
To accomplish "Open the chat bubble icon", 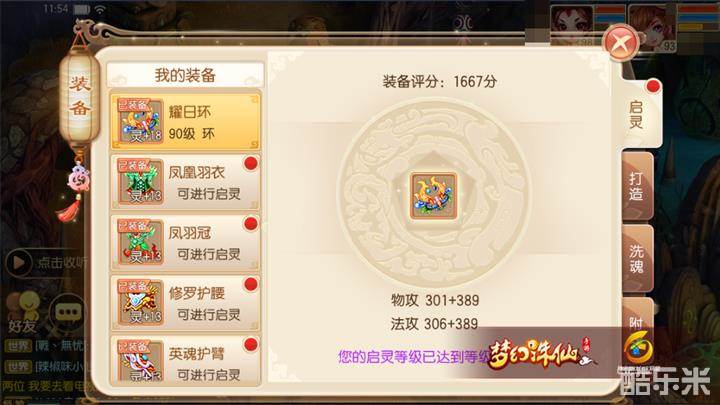I will [x=68, y=312].
